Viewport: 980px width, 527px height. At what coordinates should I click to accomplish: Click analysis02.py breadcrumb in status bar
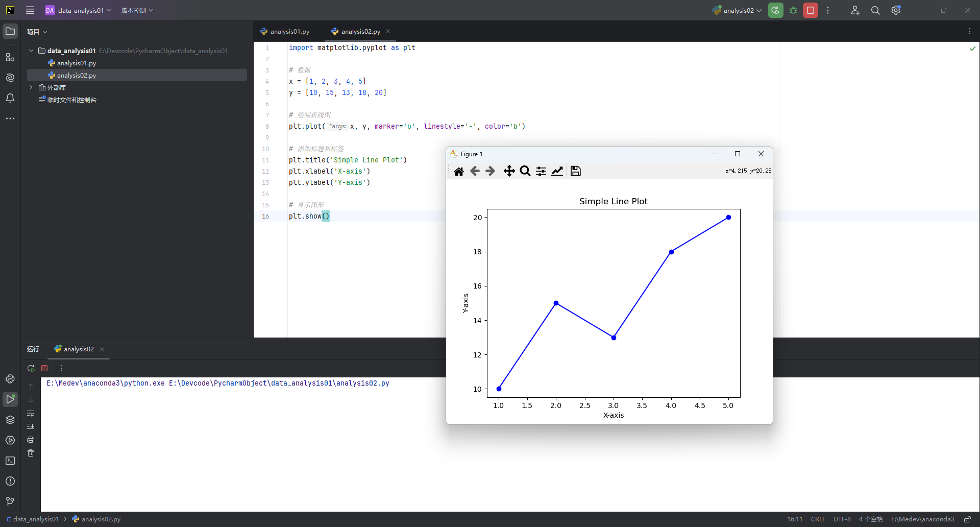[x=96, y=519]
